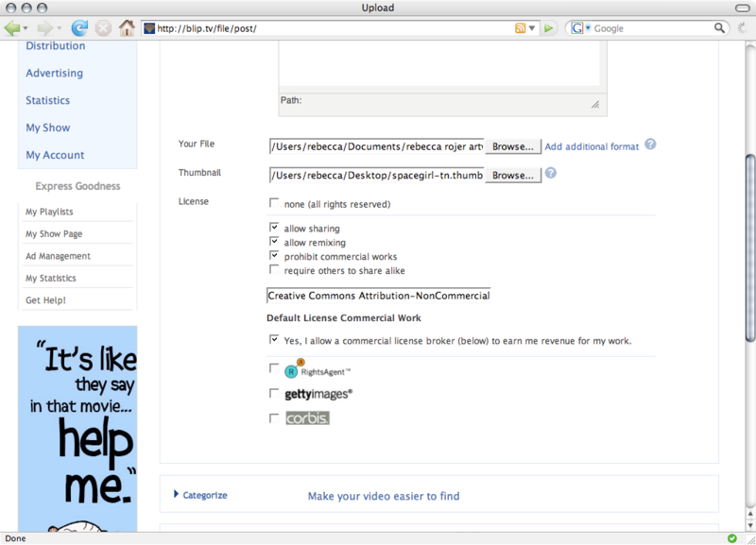Click the green Go arrow beside address bar
The height and width of the screenshot is (545, 756).
coord(548,28)
